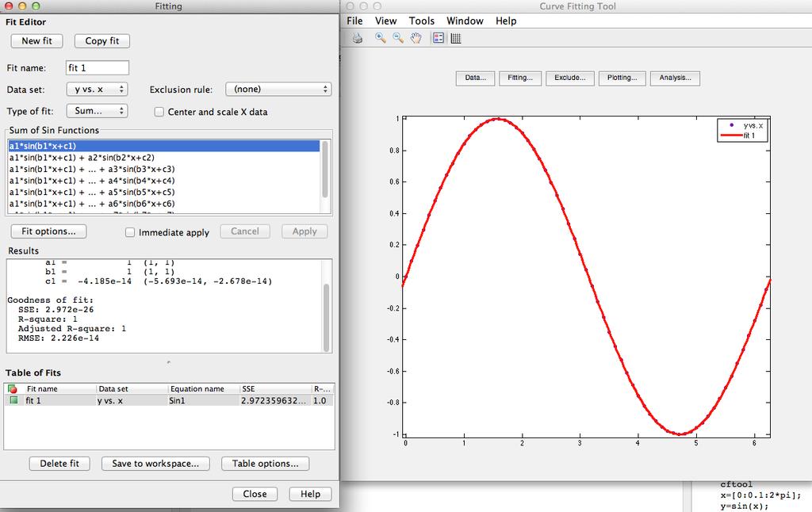
Task: Select equation ending with a2*sin(b2*x+c2)
Action: click(164, 158)
